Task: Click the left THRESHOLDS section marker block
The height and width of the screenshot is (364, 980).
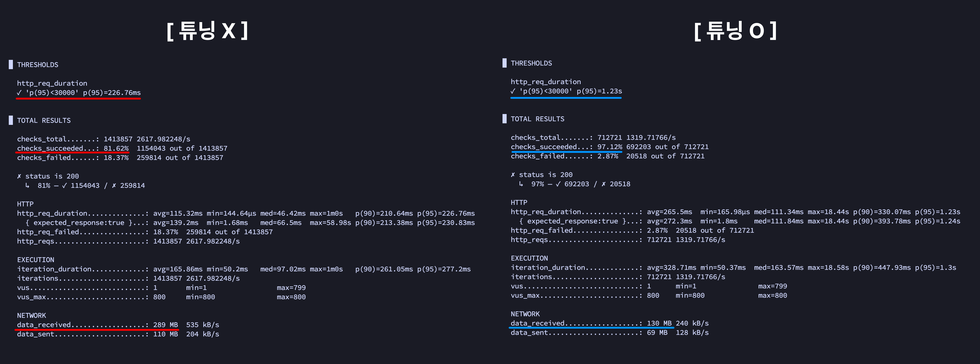Action: tap(11, 64)
